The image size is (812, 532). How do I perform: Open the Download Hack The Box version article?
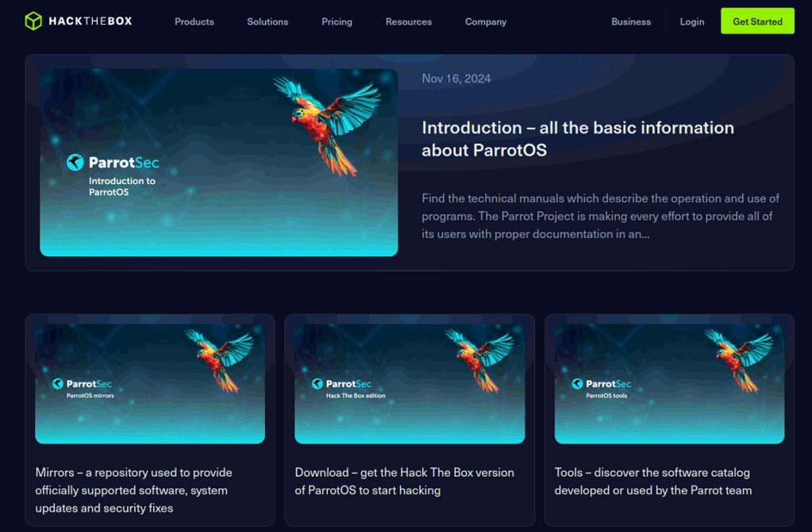404,481
